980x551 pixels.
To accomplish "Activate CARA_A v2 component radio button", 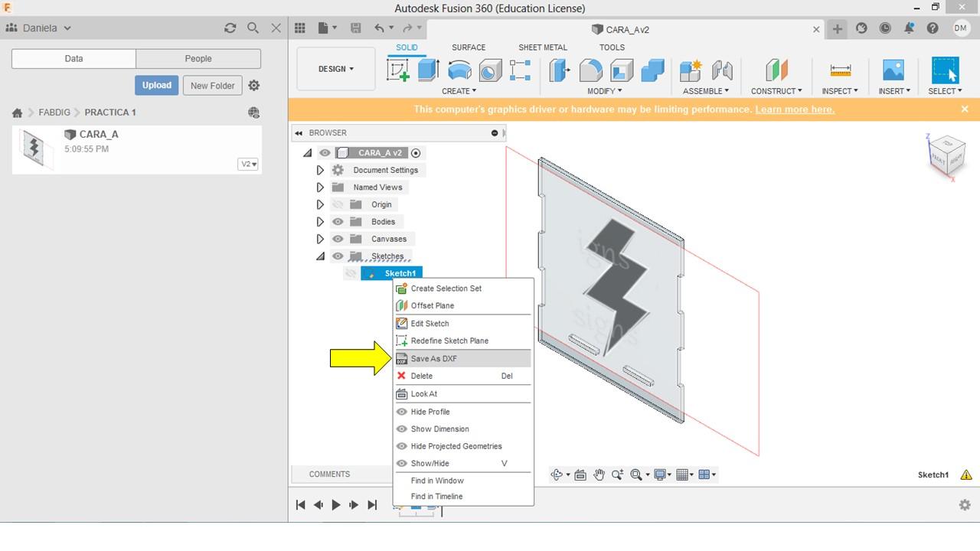I will point(416,153).
